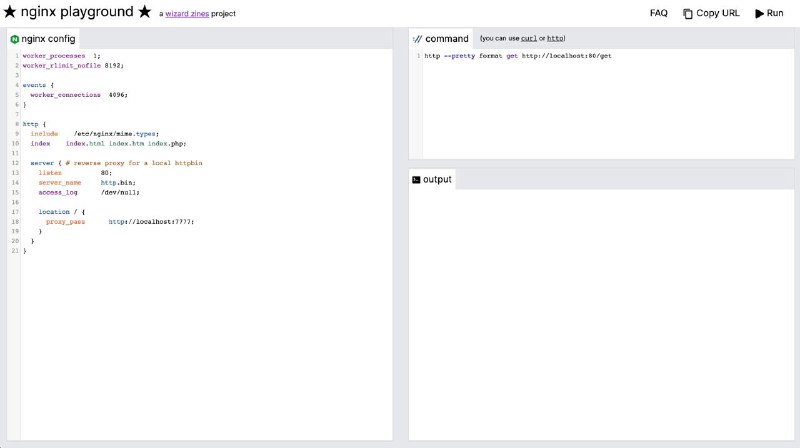Viewport: 800px width, 448px height.
Task: Click the Copy URL clipboard icon
Action: [x=688, y=14]
